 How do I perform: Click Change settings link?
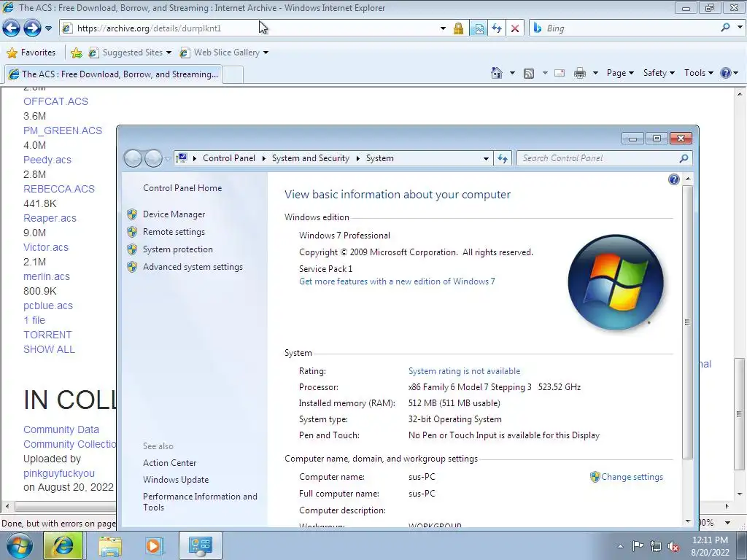[x=632, y=477]
